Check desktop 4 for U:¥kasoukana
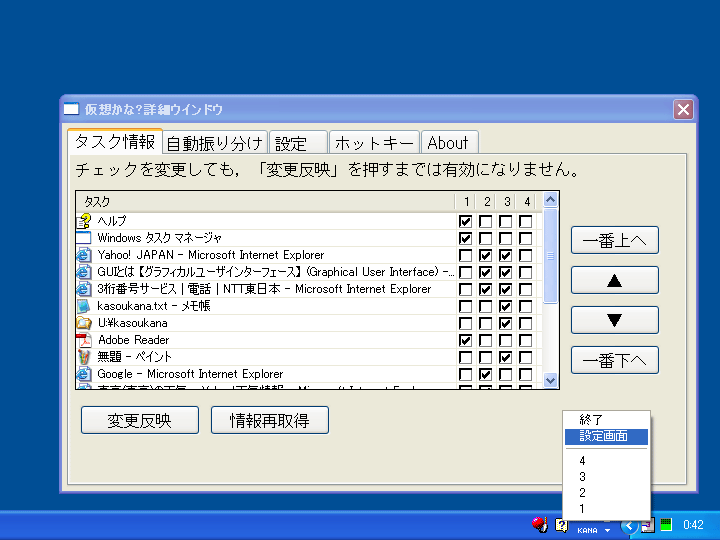Screen dimensions: 720x540 pos(526,323)
